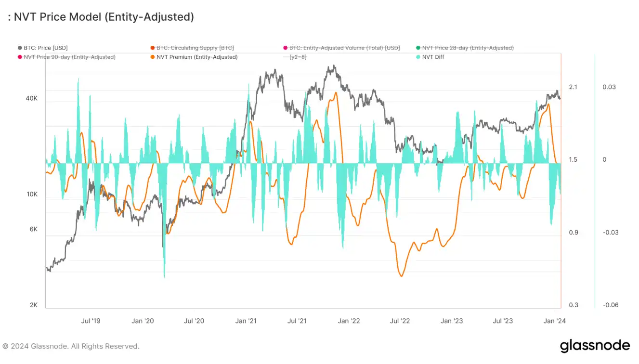Click the orange NVT Premium legend dot
This screenshot has width=639, height=364.
click(153, 57)
